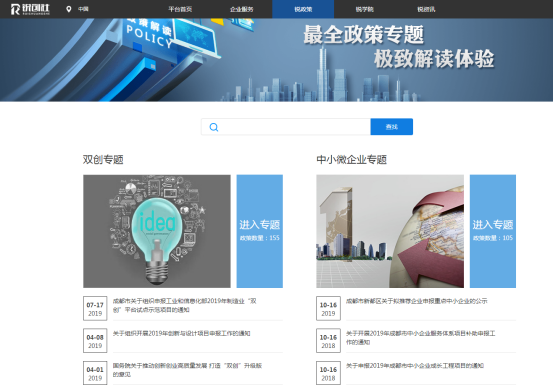Image resolution: width=553 pixels, height=391 pixels.
Task: Open the 企业服务 navigation item
Action: point(242,9)
